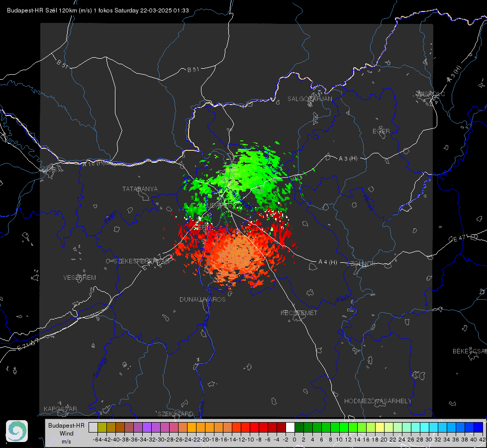487x448 pixels.
Task: Click the VESZPRÉM city label
Action: pyautogui.click(x=80, y=277)
